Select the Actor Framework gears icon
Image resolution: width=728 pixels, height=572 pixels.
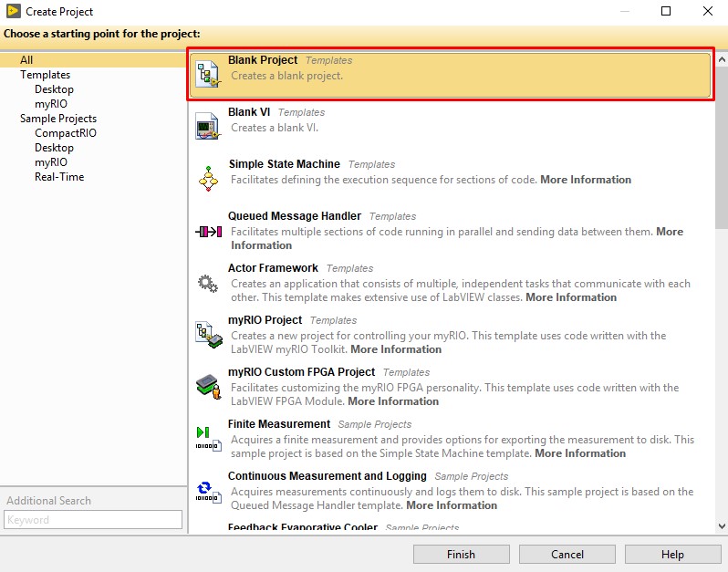click(209, 284)
